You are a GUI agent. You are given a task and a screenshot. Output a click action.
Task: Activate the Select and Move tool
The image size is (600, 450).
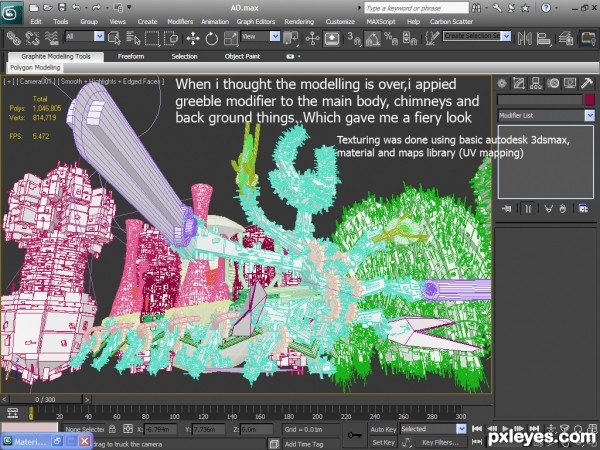(x=193, y=38)
